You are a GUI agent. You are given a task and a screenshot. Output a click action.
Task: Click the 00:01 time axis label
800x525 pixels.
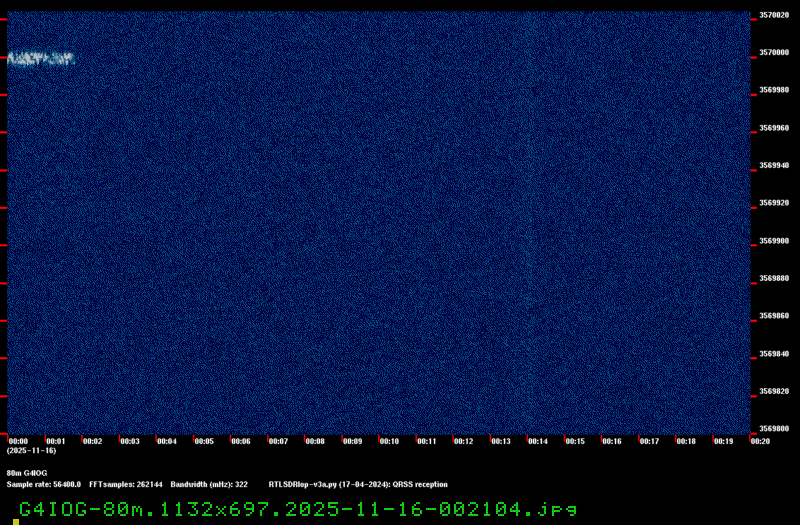click(56, 441)
